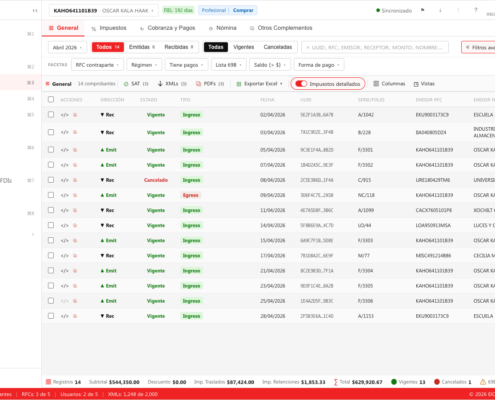Expand the RFC contraparte facet dropdown
The width and height of the screenshot is (495, 400).
click(97, 65)
